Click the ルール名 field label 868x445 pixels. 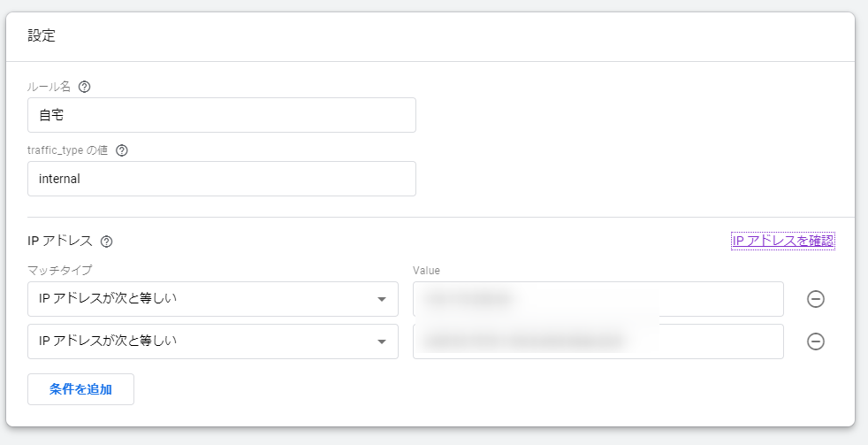click(49, 87)
